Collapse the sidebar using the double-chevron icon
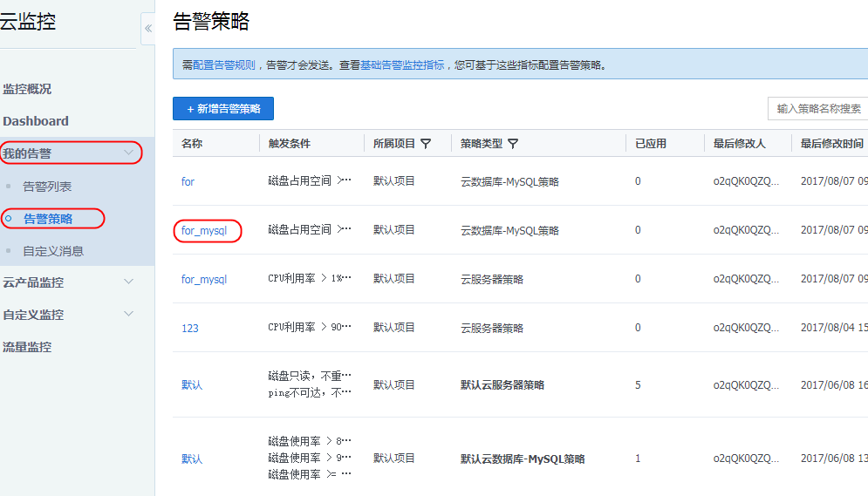 (x=148, y=29)
